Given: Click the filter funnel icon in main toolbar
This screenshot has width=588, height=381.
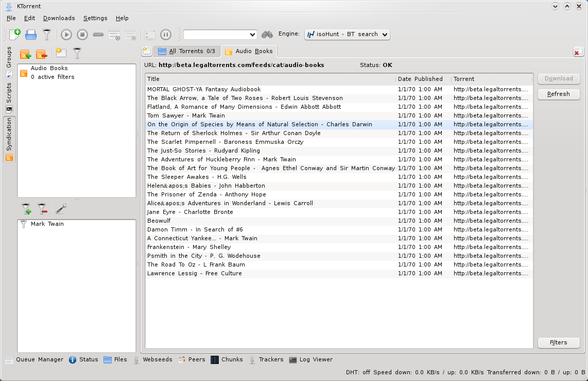Looking at the screenshot, I should click(x=47, y=35).
